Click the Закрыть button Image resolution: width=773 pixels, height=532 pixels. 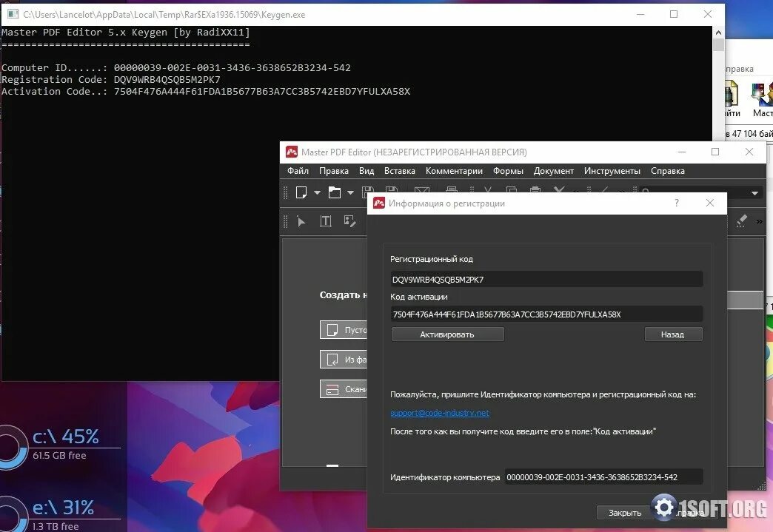coord(625,513)
